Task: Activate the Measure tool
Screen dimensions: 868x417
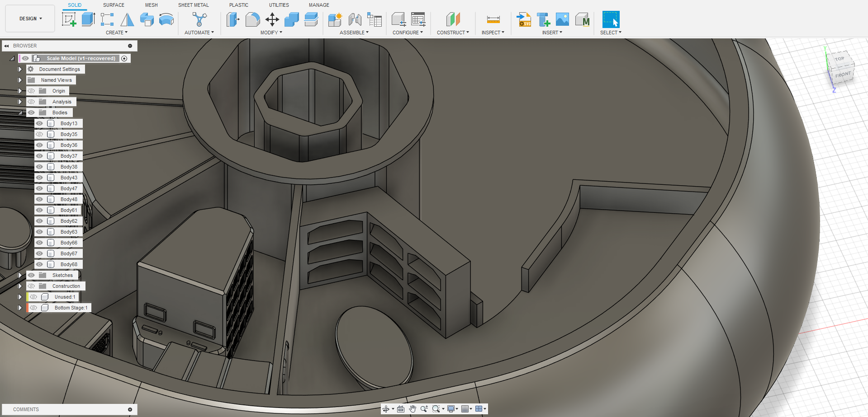Action: coord(493,19)
